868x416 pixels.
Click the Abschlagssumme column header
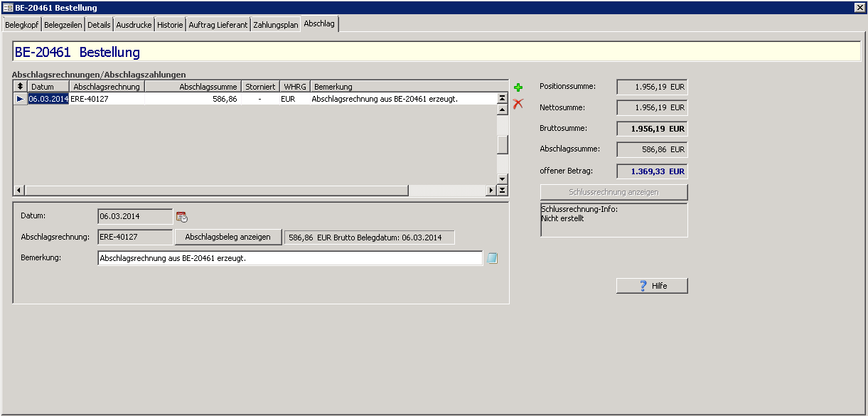click(193, 87)
